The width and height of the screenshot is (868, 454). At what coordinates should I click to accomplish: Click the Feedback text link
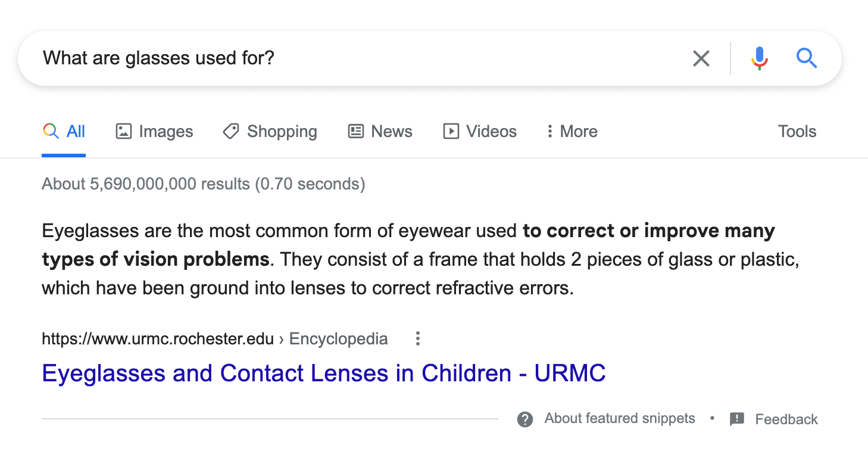pos(786,419)
